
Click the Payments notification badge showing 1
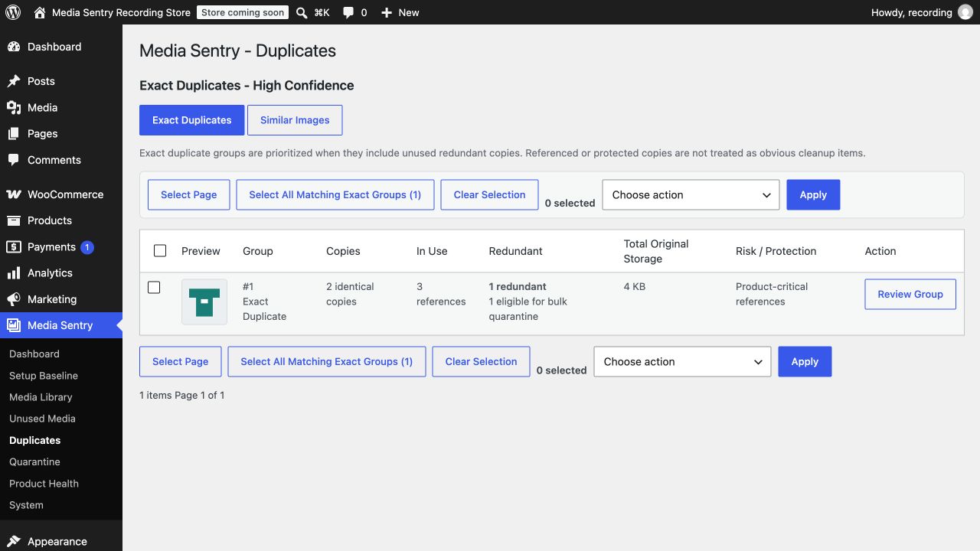click(87, 247)
